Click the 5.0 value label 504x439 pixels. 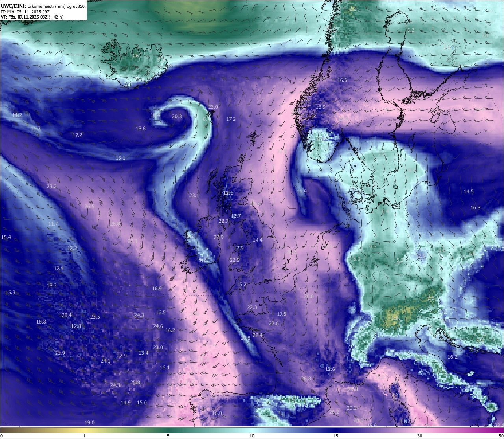point(357,259)
